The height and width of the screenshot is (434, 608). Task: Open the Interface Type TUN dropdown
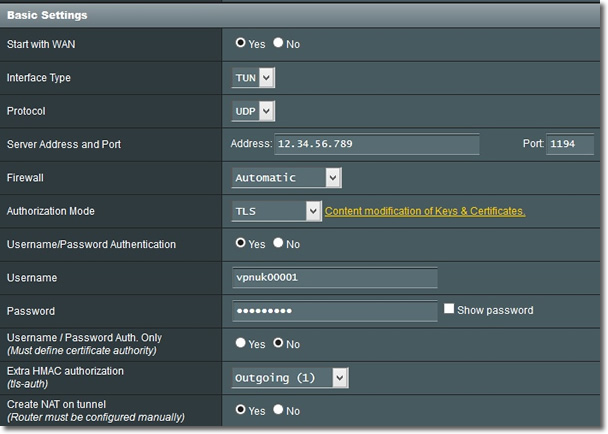(x=253, y=77)
